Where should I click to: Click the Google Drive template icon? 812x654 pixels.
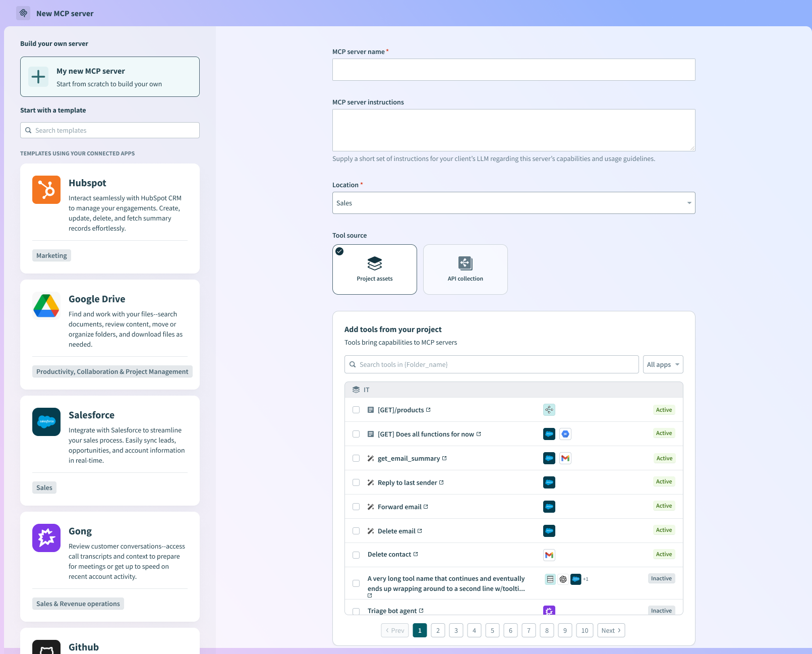(x=46, y=306)
